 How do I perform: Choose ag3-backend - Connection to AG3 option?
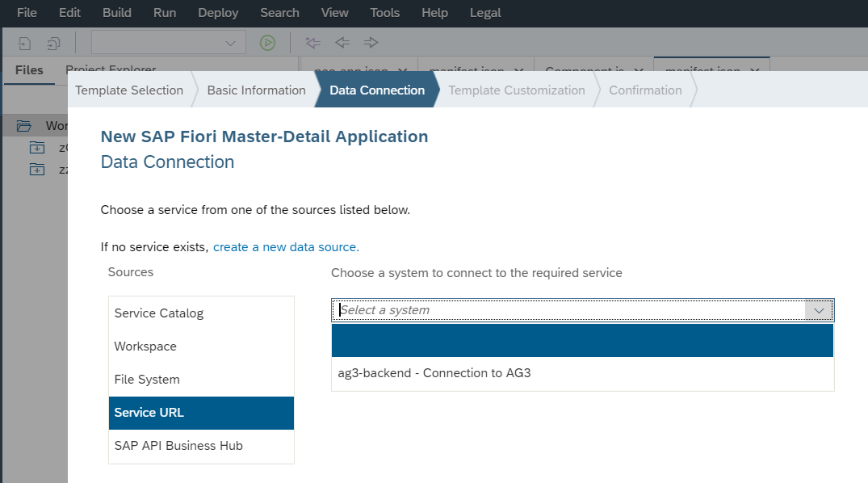tap(434, 373)
